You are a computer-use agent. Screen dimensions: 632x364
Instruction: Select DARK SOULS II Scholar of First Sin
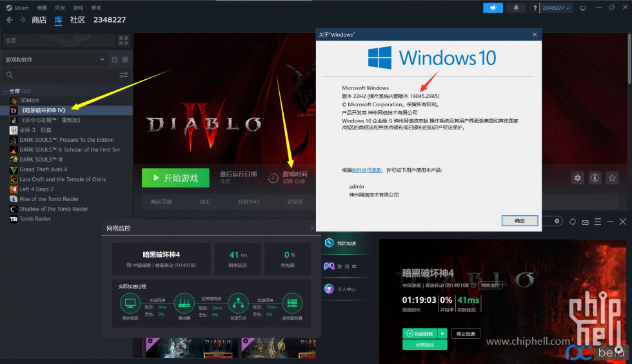pyautogui.click(x=66, y=149)
